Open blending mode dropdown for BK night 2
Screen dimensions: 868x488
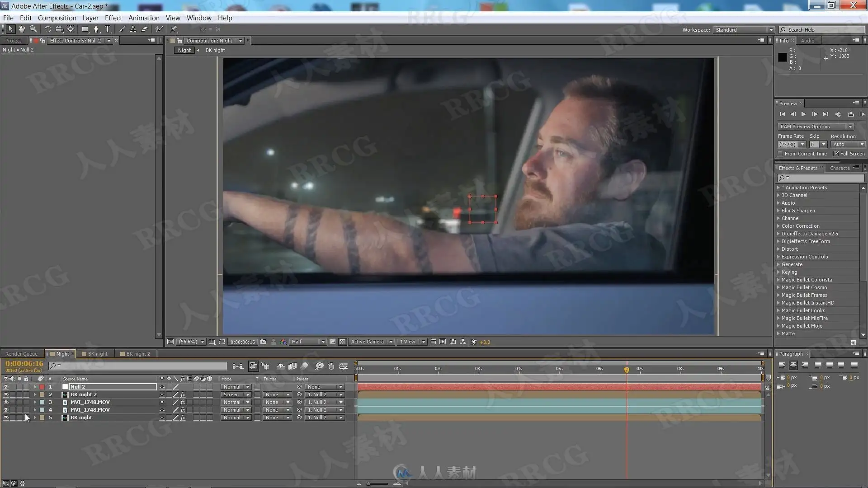(x=236, y=394)
